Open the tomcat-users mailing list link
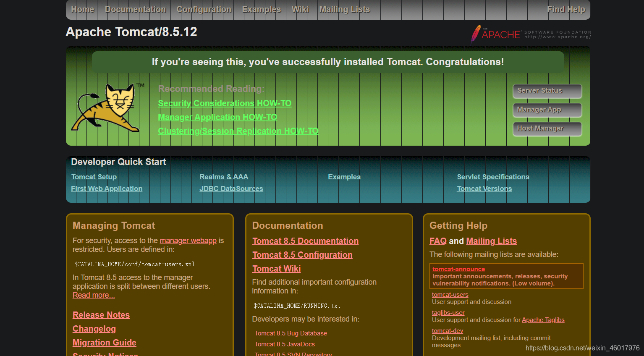This screenshot has width=644, height=356. tap(450, 295)
